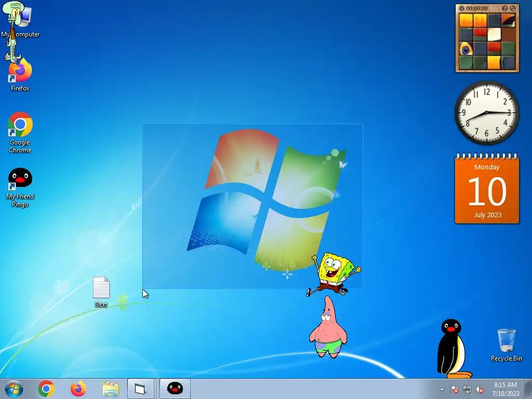This screenshot has width=532, height=399.
Task: Select the My Friend Pingu desktop shortcut
Action: tap(20, 187)
